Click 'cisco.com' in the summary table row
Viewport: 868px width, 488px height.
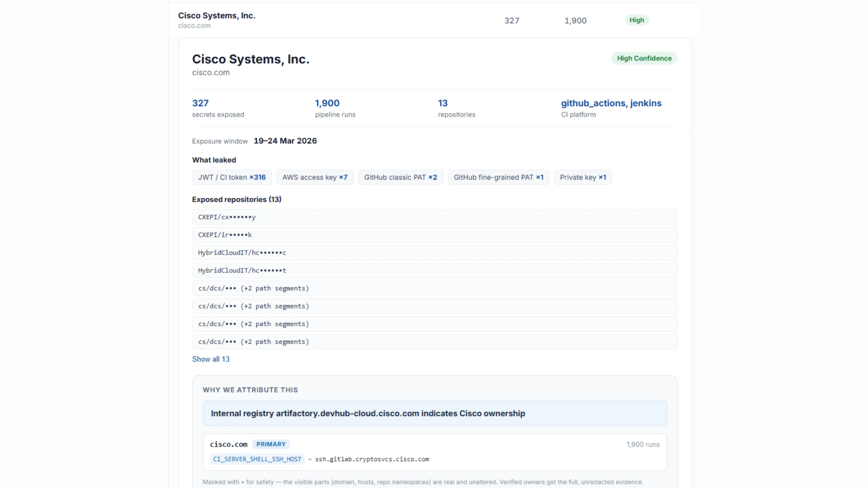pos(194,26)
